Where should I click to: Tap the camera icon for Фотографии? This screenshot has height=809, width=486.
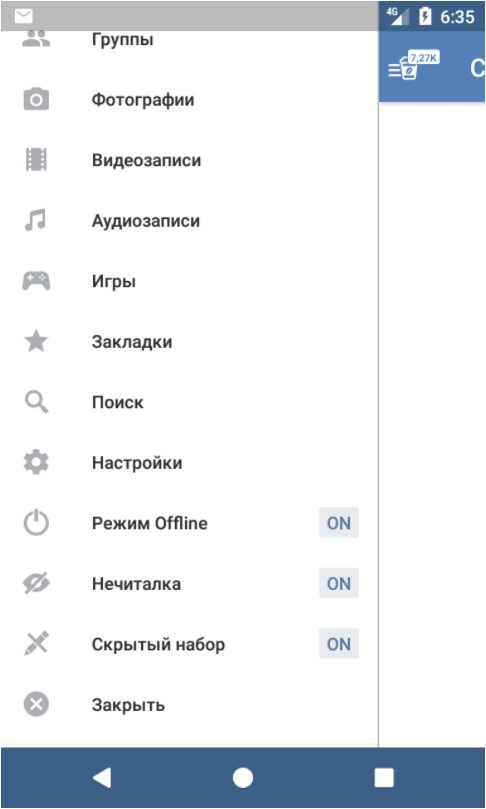point(36,100)
